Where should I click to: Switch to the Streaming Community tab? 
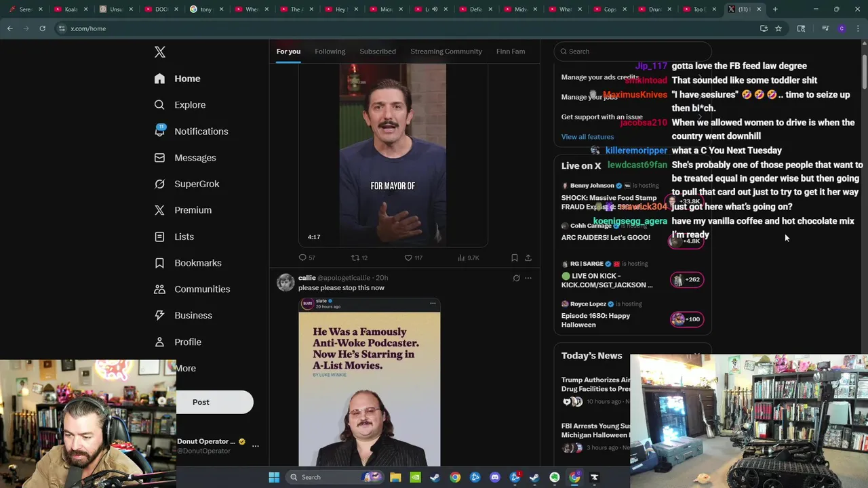click(x=446, y=52)
